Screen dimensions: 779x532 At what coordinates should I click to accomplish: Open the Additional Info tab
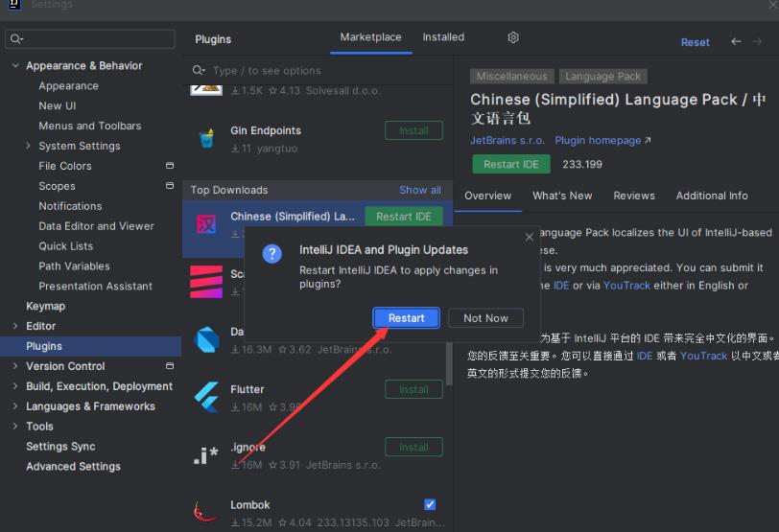tap(712, 196)
